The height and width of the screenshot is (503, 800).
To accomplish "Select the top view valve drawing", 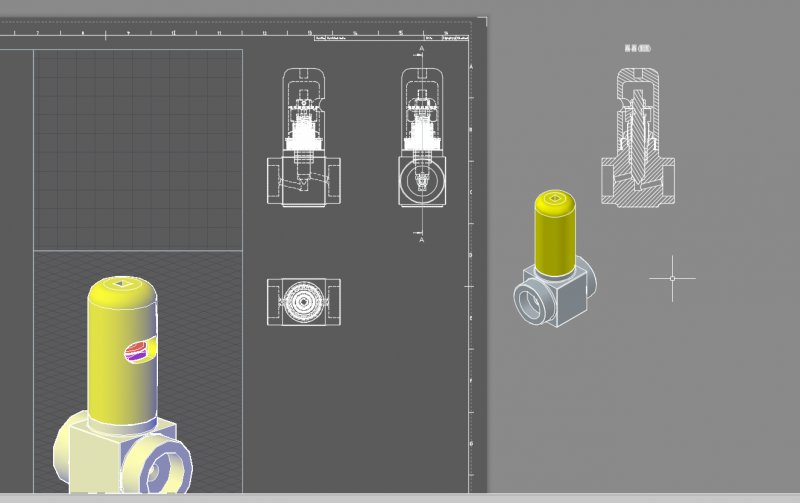I will (304, 302).
